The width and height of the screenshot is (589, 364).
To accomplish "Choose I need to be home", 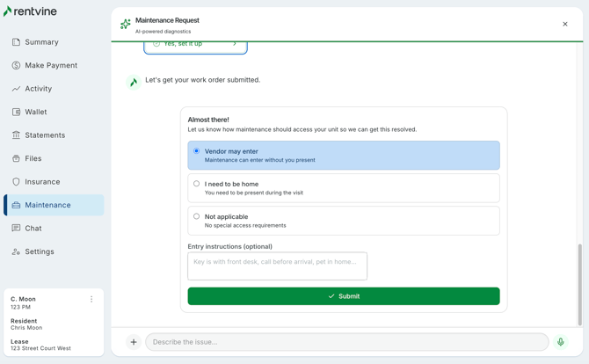I will [x=343, y=188].
